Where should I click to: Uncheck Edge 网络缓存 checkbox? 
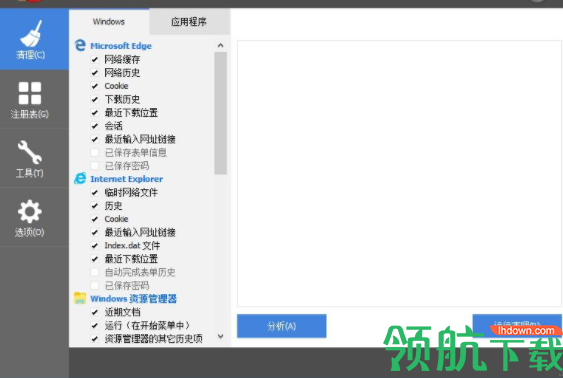pyautogui.click(x=95, y=59)
